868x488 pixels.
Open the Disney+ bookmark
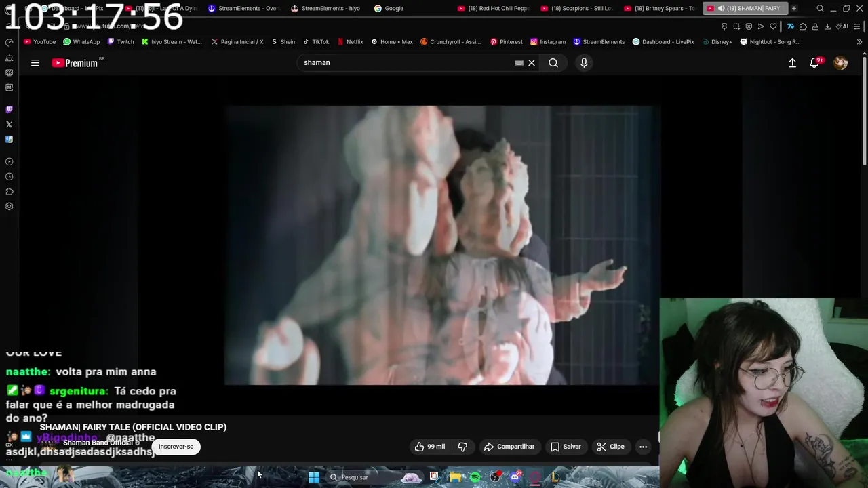[x=717, y=42]
